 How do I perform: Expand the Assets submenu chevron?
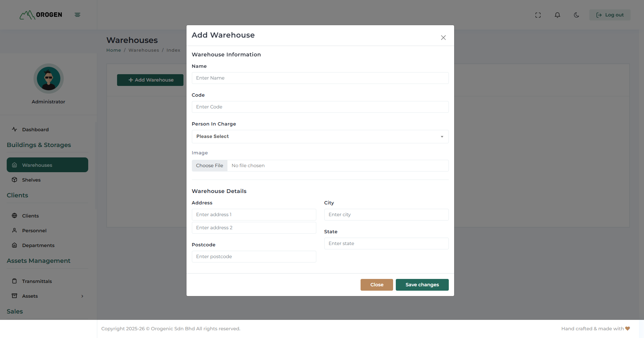coord(82,296)
